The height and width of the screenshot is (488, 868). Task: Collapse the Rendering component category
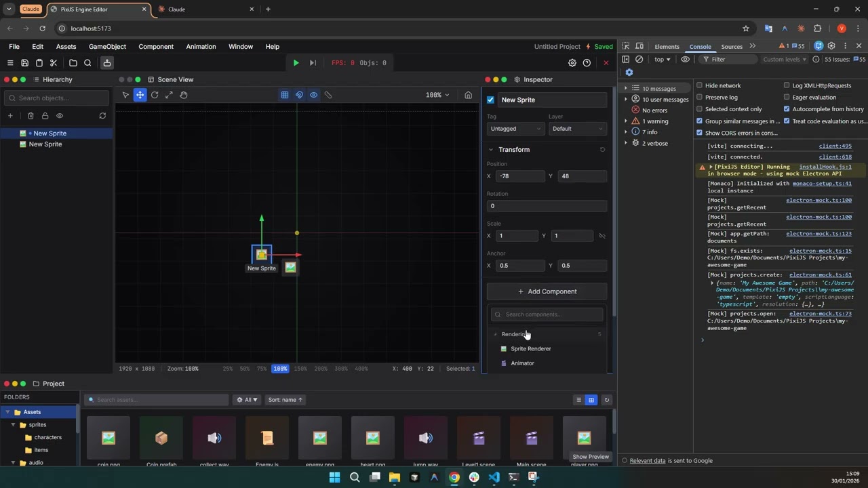[547, 334]
